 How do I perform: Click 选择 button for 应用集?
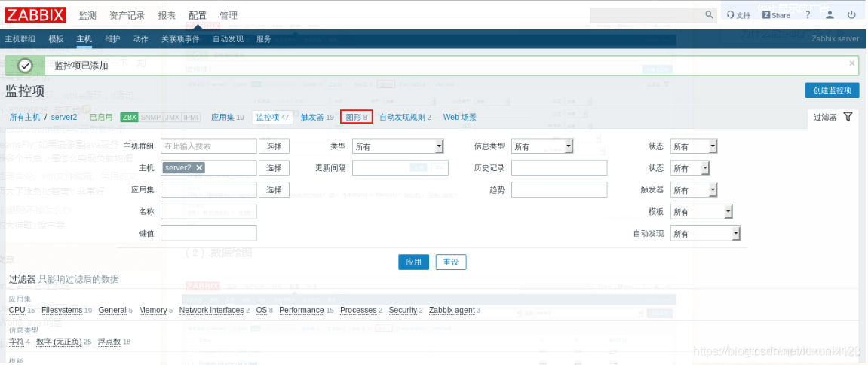(x=274, y=189)
